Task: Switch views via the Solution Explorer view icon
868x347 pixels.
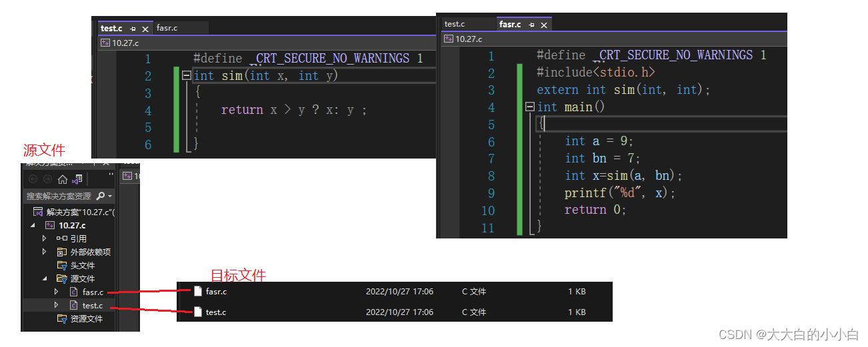Action: tap(77, 179)
